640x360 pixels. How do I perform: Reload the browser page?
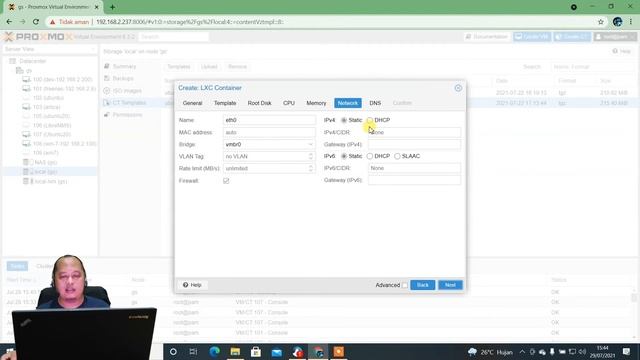36,22
